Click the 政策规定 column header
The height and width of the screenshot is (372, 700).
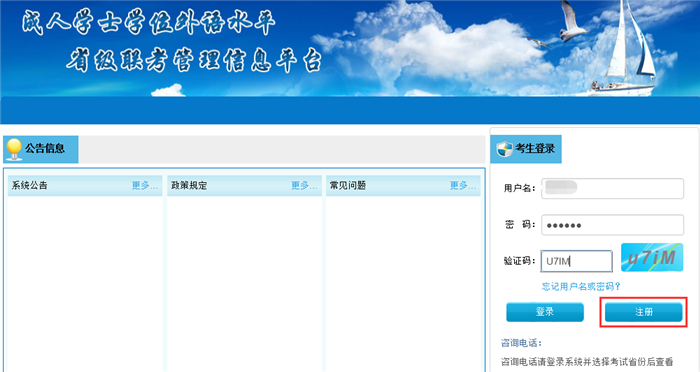(x=189, y=185)
